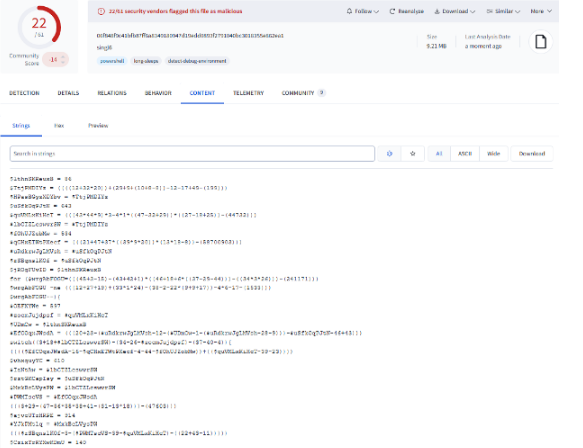The height and width of the screenshot is (448, 583).
Task: Switch to the BEHAVIOR tab
Action: pos(158,93)
